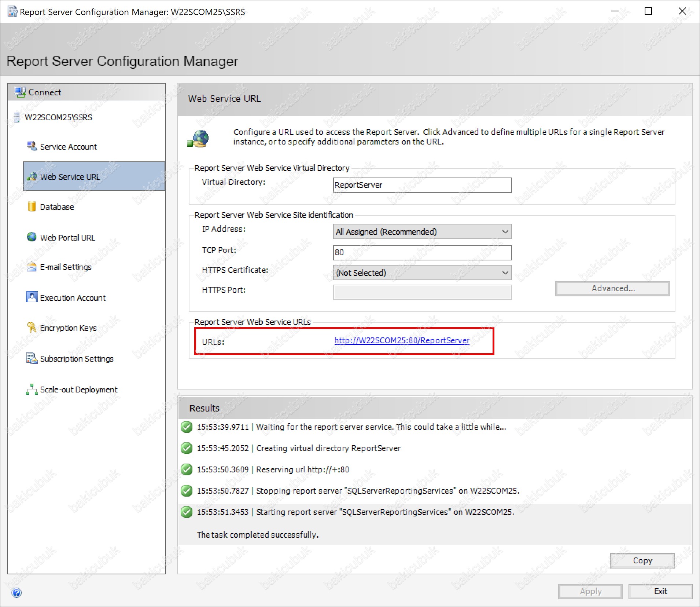Image resolution: width=700 pixels, height=607 pixels.
Task: Click the E-mail Settings envelope icon
Action: [x=32, y=267]
